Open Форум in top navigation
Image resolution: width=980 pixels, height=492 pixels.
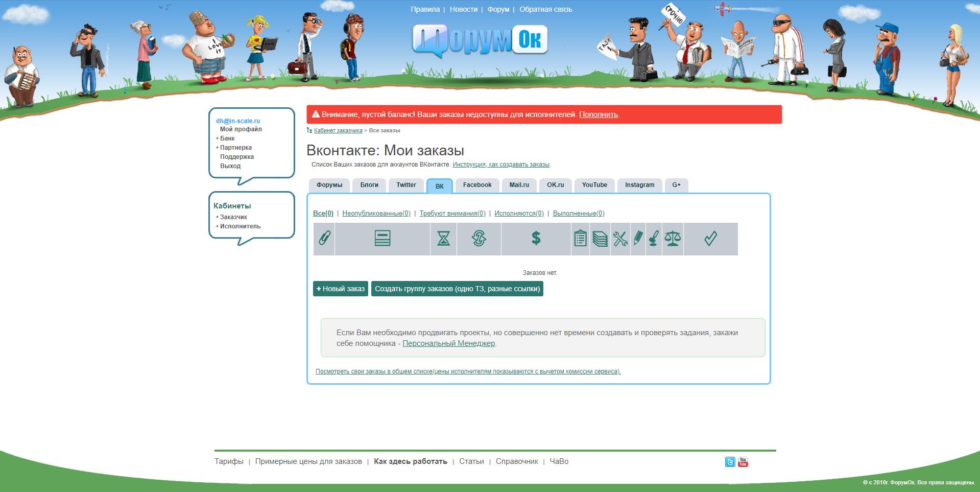point(498,9)
